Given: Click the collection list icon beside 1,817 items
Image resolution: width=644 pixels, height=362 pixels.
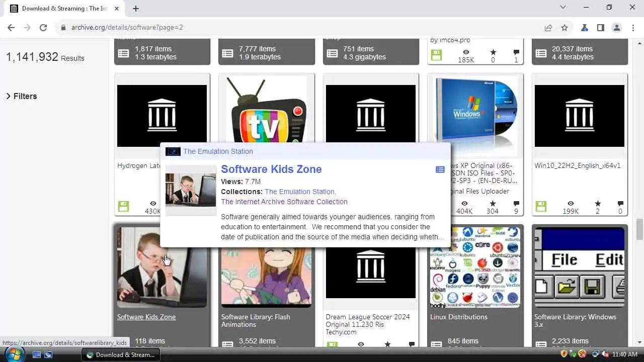Looking at the screenshot, I should [123, 53].
